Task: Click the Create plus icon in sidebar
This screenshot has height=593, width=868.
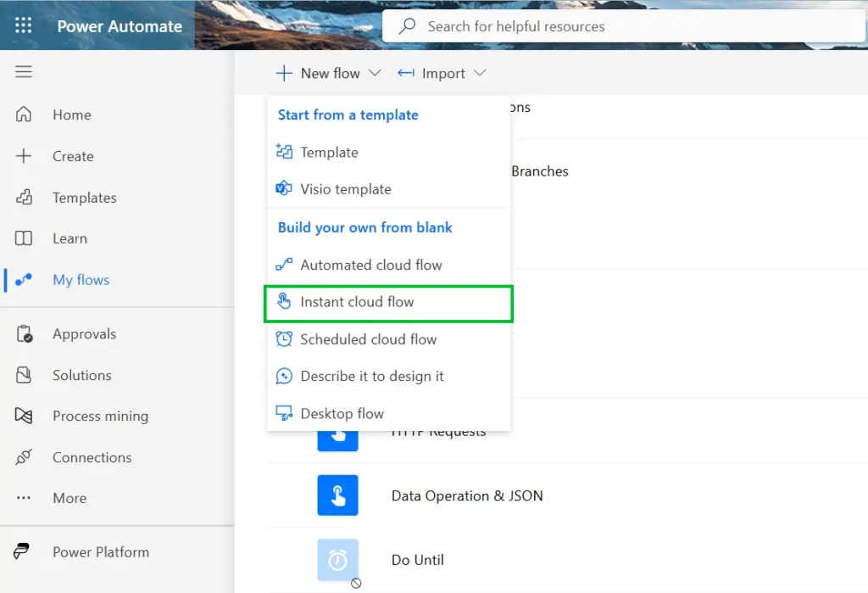Action: [23, 156]
